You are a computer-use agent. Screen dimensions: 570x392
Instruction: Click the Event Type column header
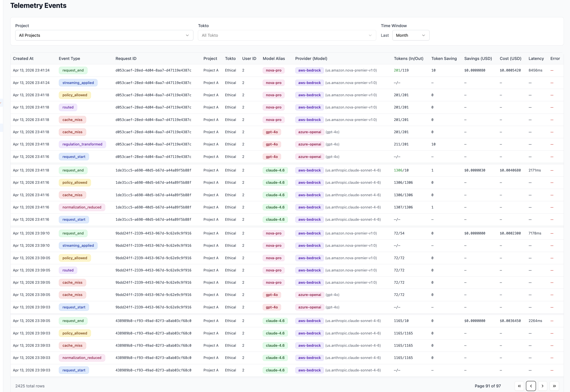pyautogui.click(x=69, y=58)
